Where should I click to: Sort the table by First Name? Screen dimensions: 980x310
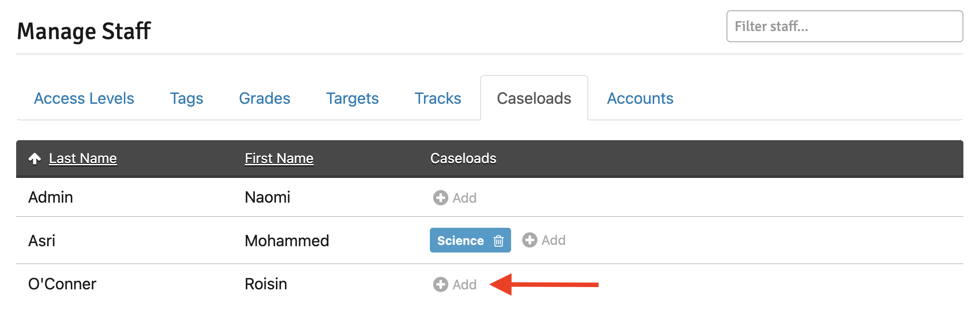tap(279, 159)
